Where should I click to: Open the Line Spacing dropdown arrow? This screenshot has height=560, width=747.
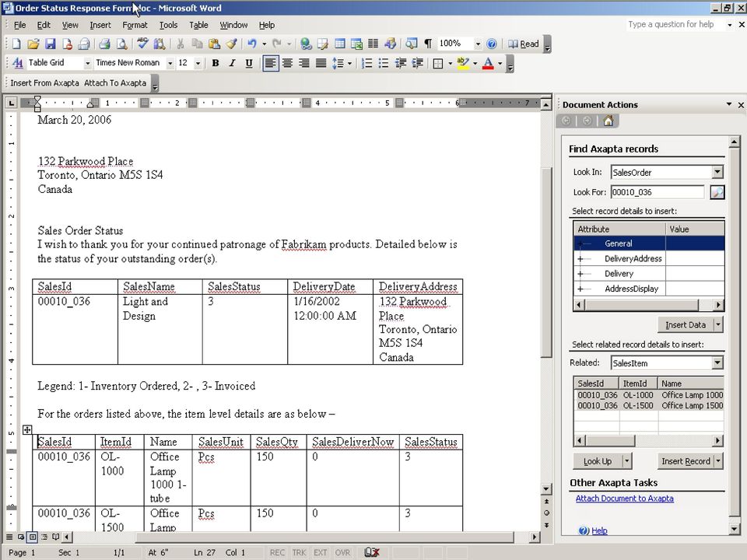tap(349, 63)
